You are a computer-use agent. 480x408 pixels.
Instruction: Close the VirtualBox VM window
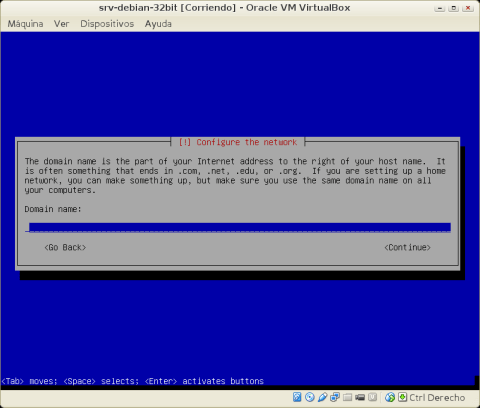point(468,8)
